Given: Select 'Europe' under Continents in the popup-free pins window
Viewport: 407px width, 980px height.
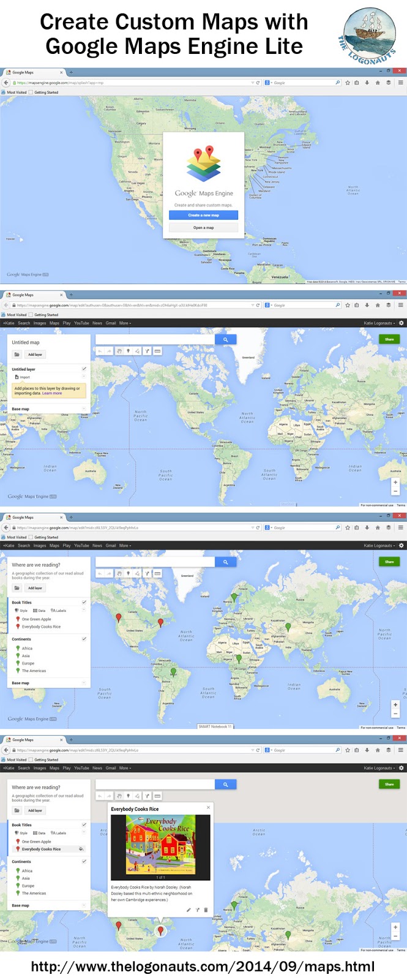Looking at the screenshot, I should point(28,663).
